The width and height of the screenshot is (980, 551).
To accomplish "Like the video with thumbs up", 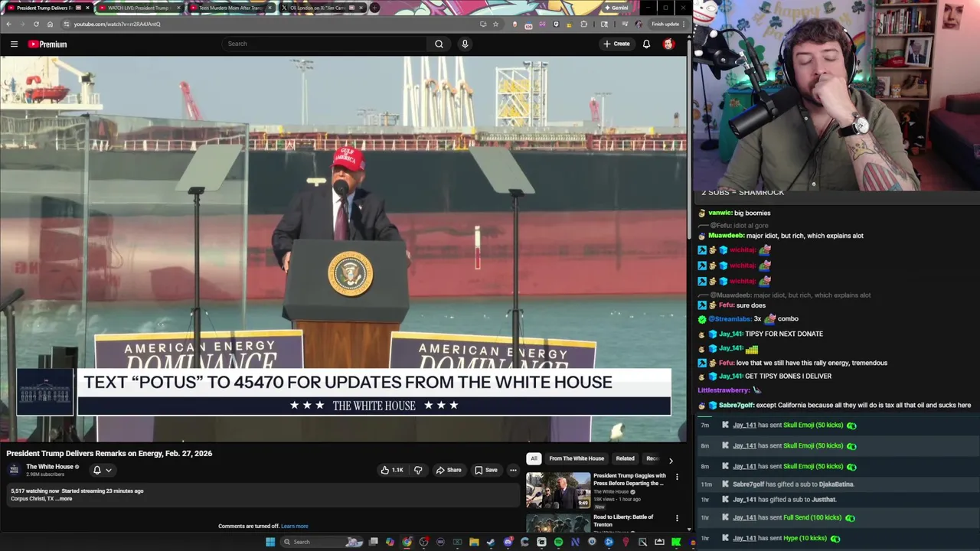I will [x=392, y=470].
